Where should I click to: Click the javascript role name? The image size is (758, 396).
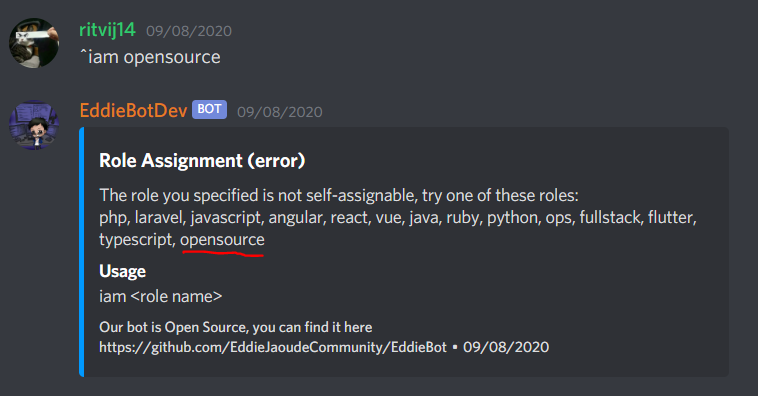226,218
